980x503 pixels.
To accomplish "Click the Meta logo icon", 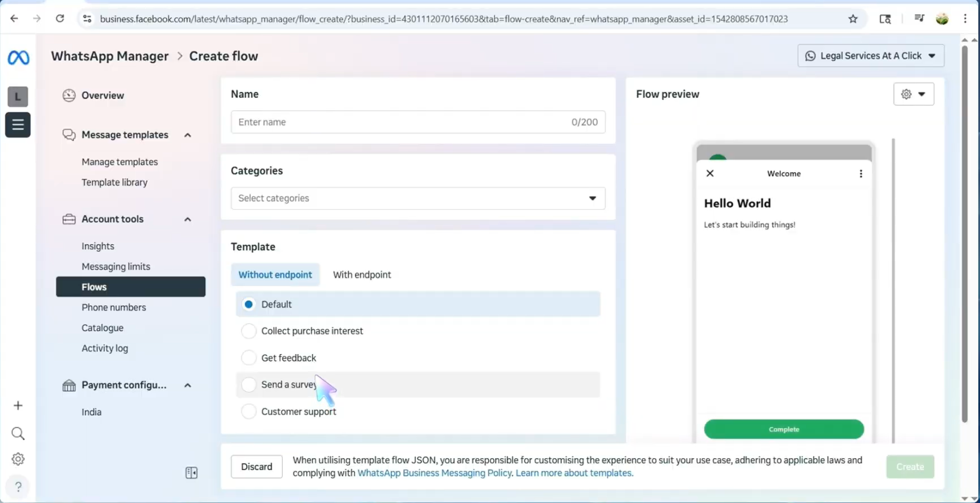I will (18, 57).
